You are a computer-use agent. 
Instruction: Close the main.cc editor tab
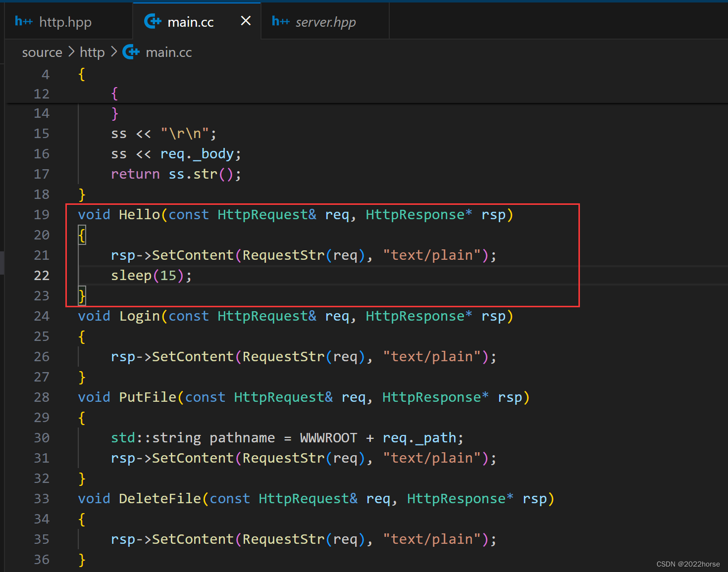[x=246, y=21]
